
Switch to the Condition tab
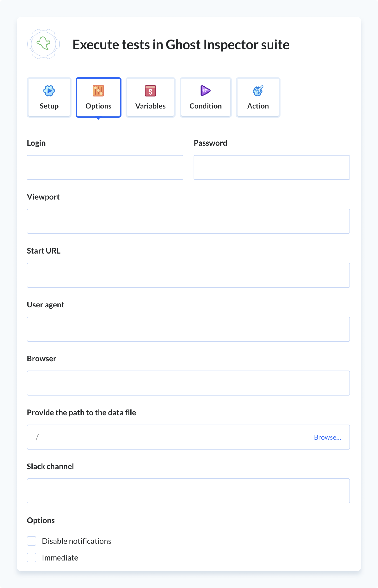pyautogui.click(x=205, y=97)
